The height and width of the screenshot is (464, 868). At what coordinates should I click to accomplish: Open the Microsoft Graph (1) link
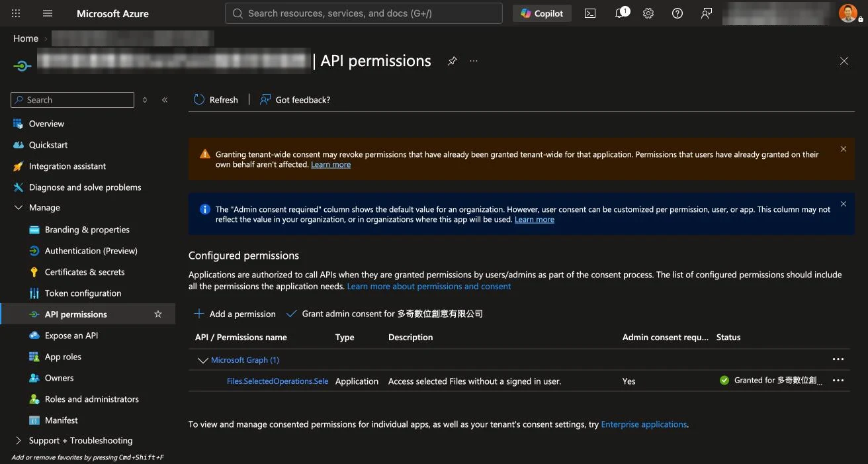click(x=245, y=360)
